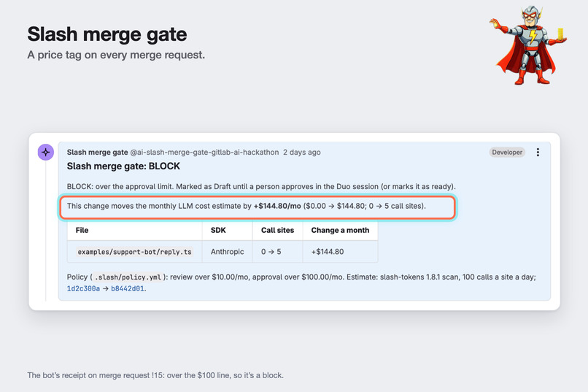Viewport: 588px width, 392px height.
Task: Click the 'Change a month' column header
Action: click(340, 231)
